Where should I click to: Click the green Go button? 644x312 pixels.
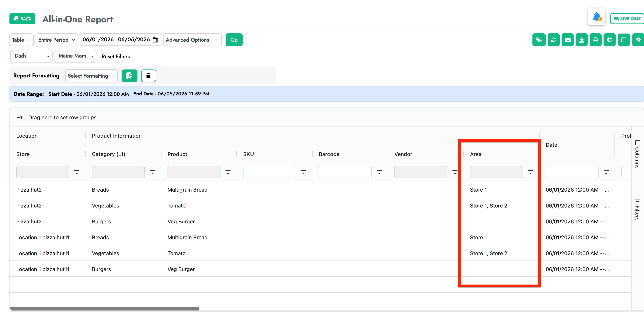pos(234,40)
